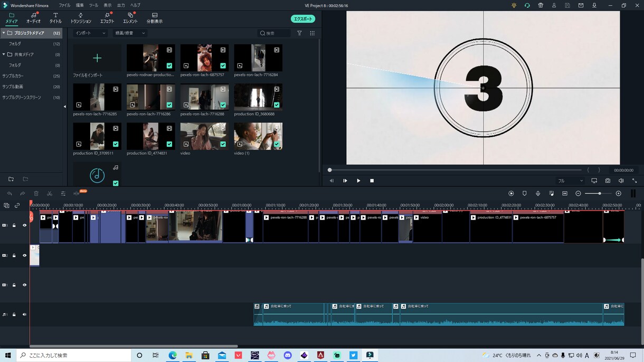
Task: Switch to the タイトル tab
Action: [55, 18]
